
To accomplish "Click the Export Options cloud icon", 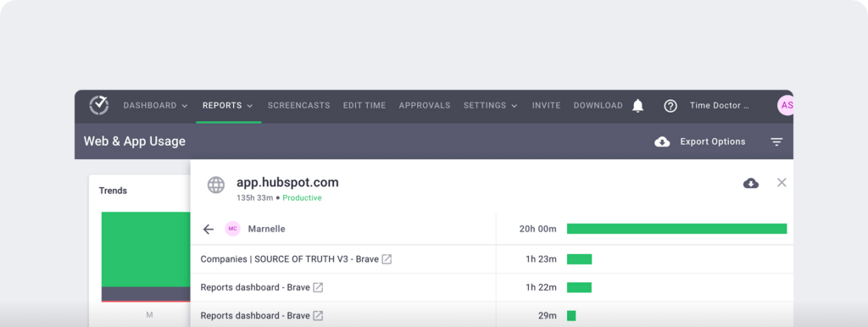I will (x=662, y=141).
